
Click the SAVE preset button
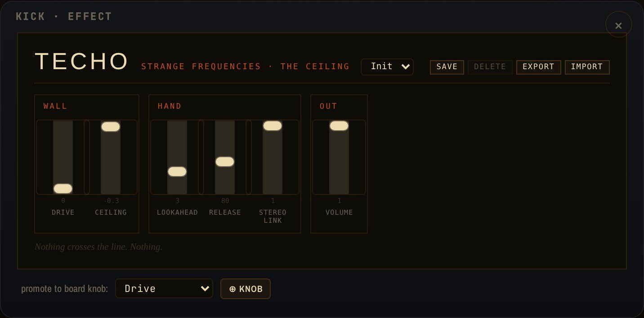(447, 67)
